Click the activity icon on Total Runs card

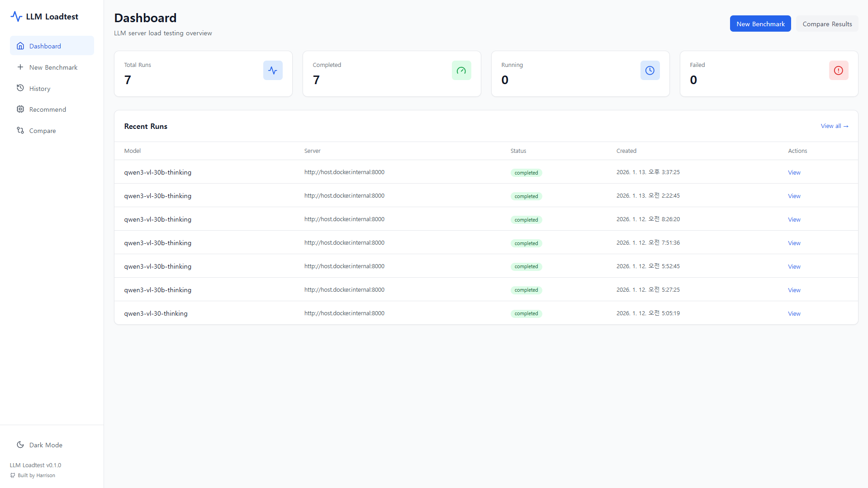click(x=273, y=70)
